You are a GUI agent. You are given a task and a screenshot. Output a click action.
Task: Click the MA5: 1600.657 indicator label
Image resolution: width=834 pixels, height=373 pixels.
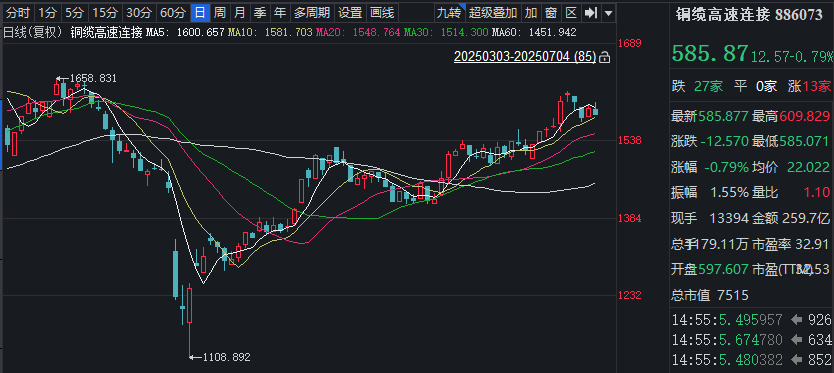click(x=185, y=32)
